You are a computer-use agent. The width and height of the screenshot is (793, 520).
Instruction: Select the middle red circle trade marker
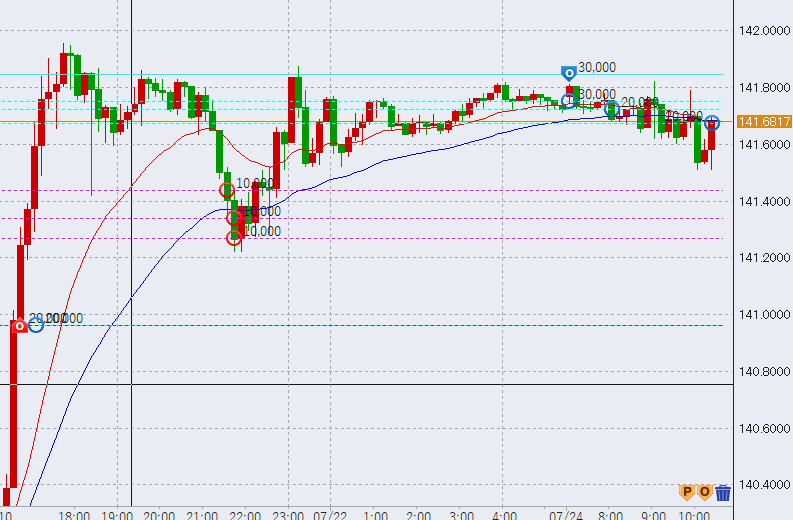point(234,217)
